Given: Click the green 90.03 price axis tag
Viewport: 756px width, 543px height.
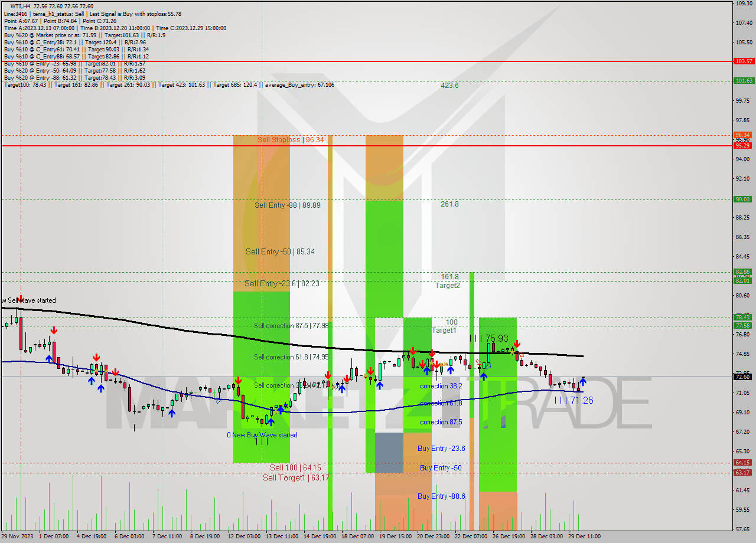Looking at the screenshot, I should pyautogui.click(x=744, y=199).
